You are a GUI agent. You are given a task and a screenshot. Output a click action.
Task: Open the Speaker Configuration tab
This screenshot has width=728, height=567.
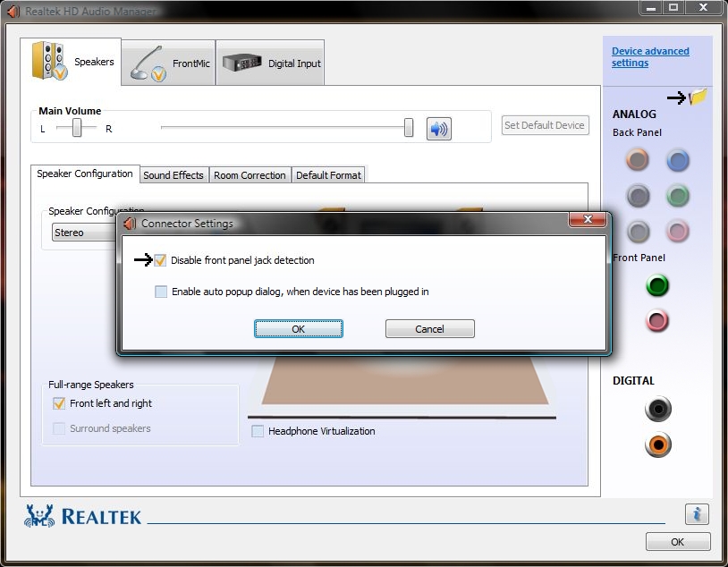[x=85, y=173]
